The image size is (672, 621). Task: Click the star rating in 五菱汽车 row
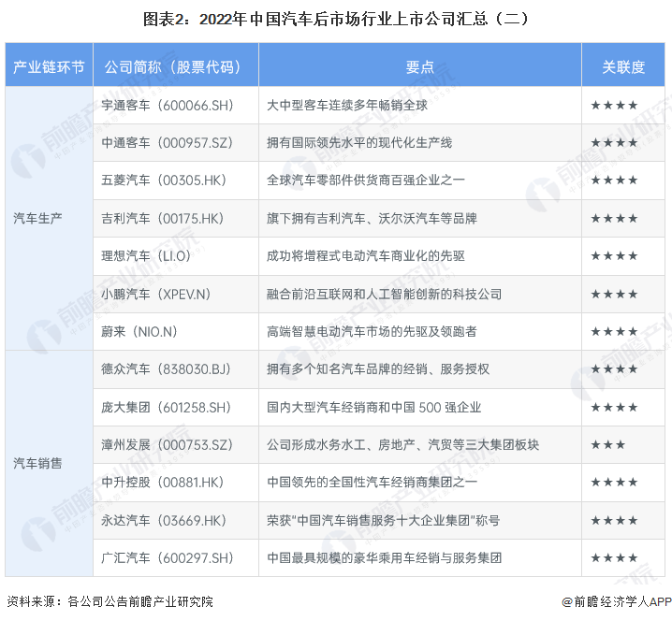[614, 181]
